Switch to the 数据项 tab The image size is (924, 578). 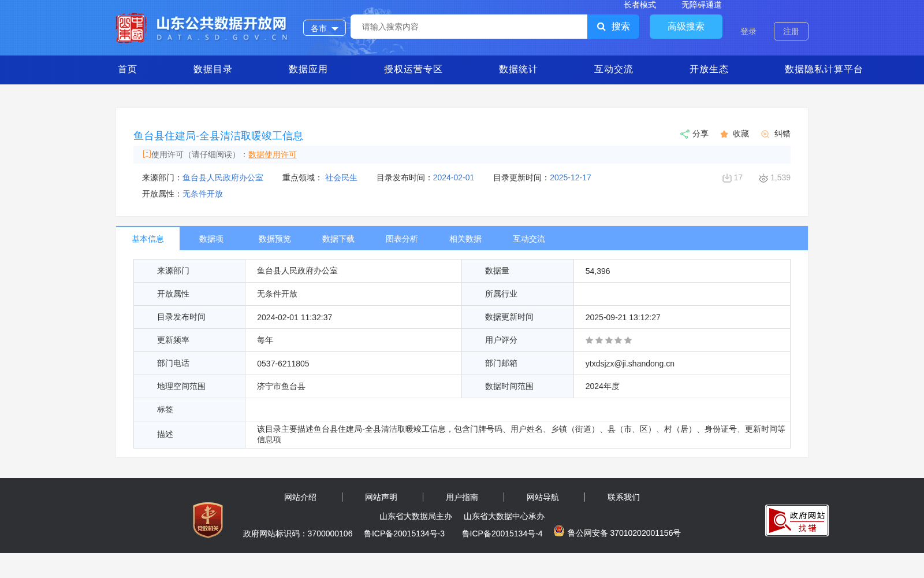point(211,239)
